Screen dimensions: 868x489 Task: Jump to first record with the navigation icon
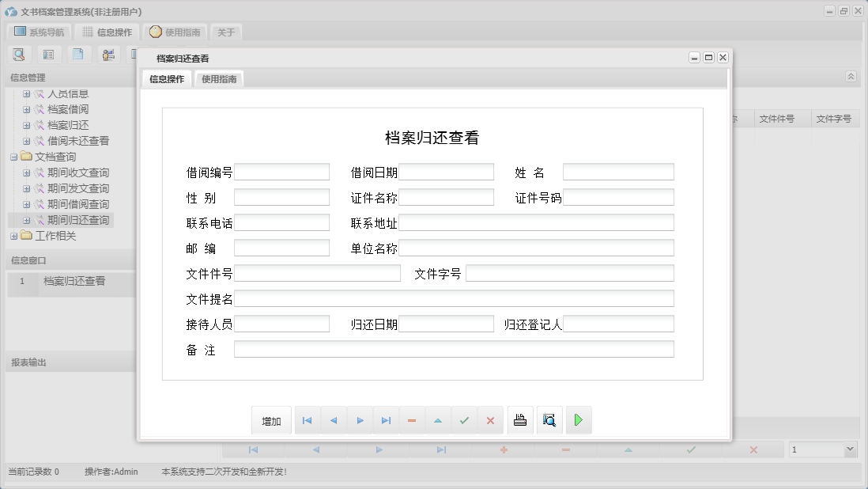coord(307,420)
